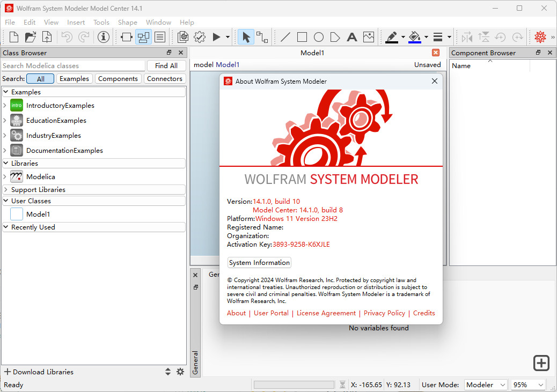Simulate the model using the play arrow
The image size is (557, 392).
pos(216,37)
